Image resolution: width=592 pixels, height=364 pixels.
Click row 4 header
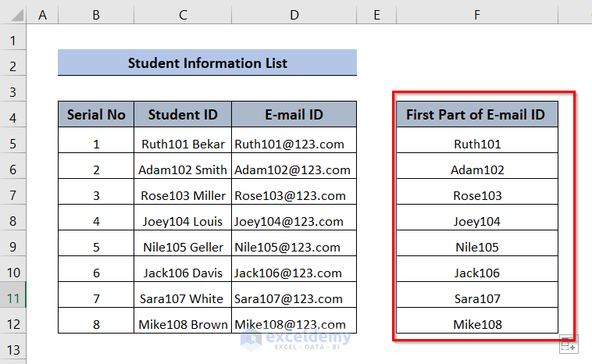pos(13,118)
